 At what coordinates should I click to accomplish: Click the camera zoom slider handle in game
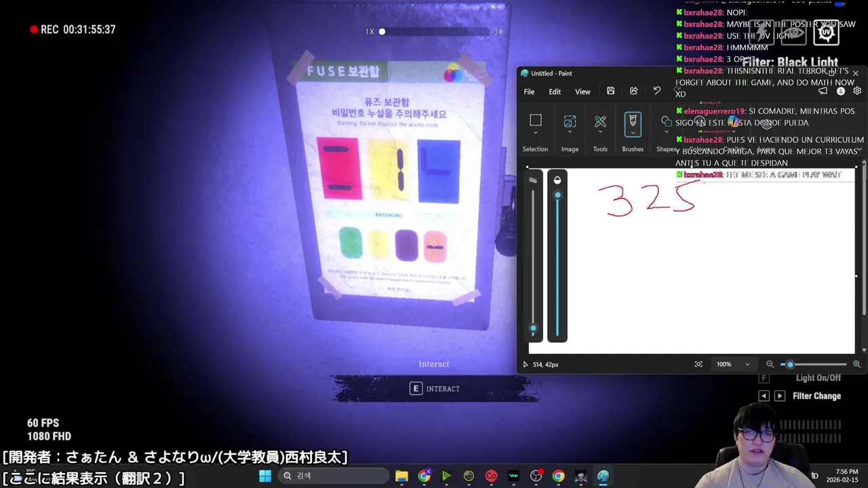[x=382, y=31]
